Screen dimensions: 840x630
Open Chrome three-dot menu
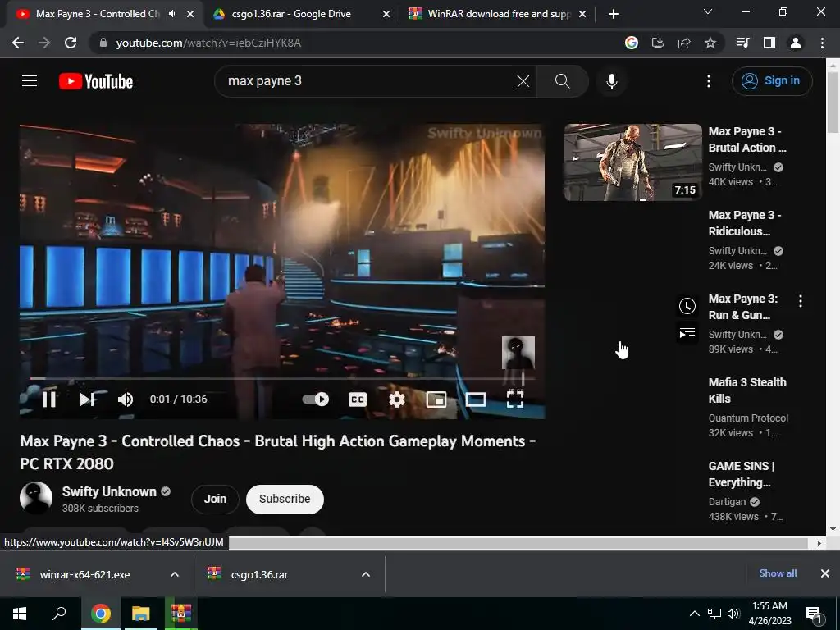coord(822,43)
